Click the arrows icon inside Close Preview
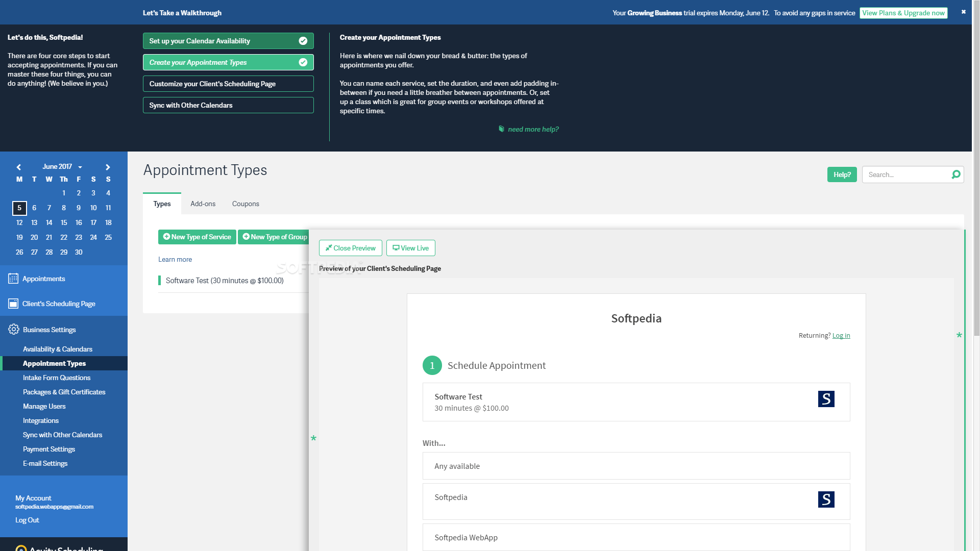This screenshot has height=551, width=980. coord(329,247)
